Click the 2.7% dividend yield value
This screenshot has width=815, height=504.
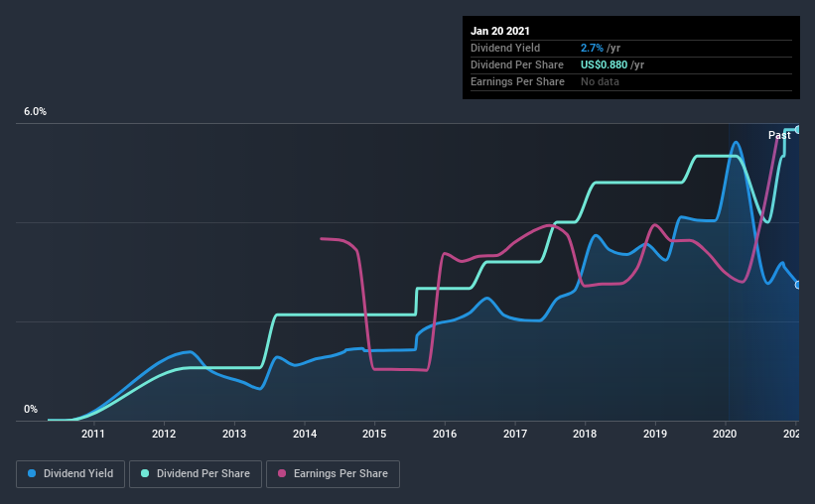(592, 48)
